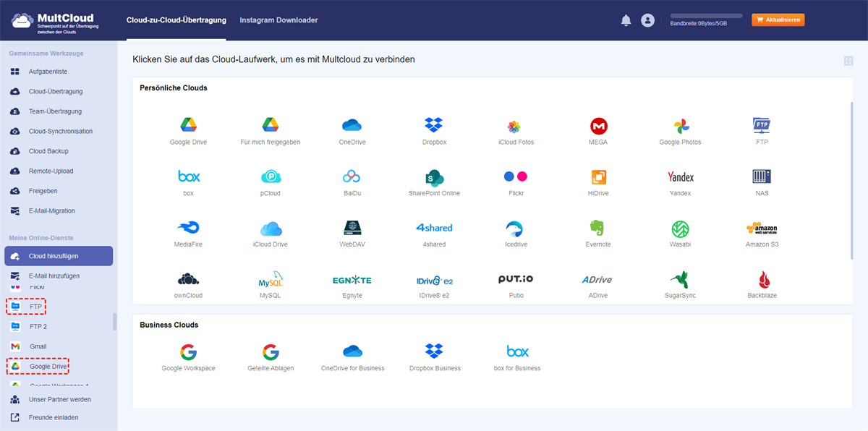Add Yandex cloud
The height and width of the screenshot is (431, 868).
pos(680,182)
